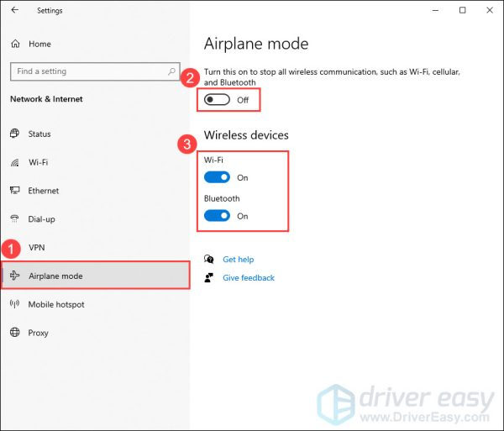This screenshot has height=431, width=504.
Task: Maximize the Settings window
Action: [x=462, y=10]
